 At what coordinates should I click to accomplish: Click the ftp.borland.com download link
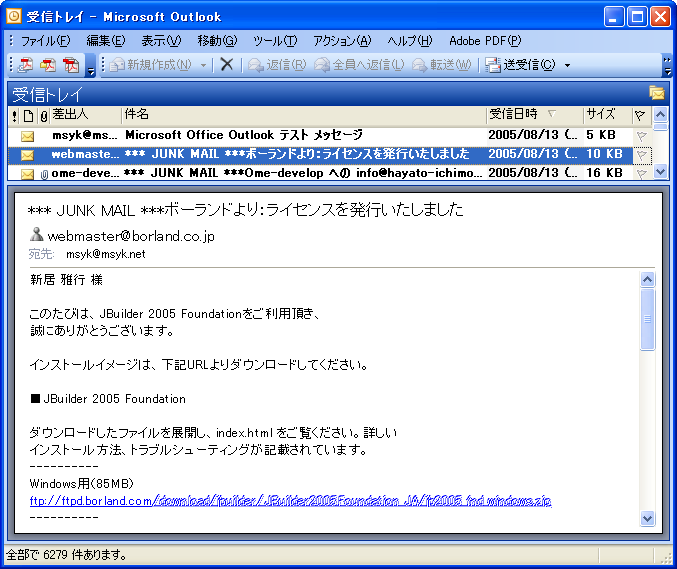(x=290, y=500)
